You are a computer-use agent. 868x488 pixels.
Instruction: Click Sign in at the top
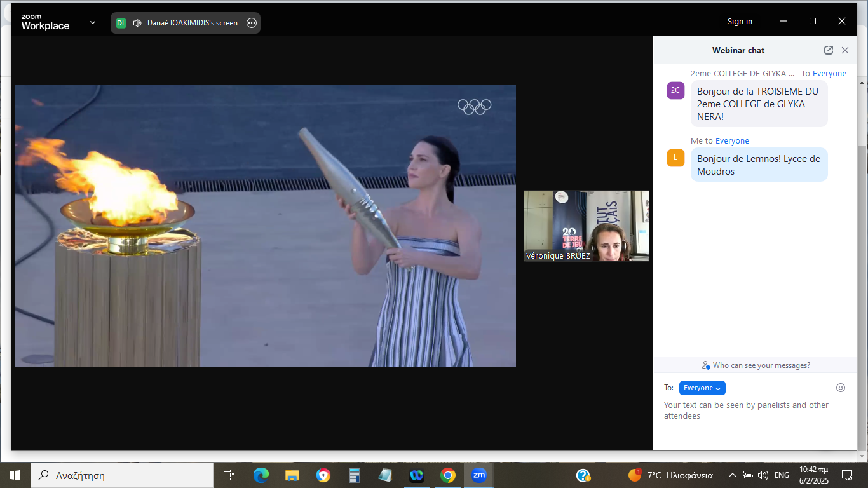pyautogui.click(x=740, y=22)
